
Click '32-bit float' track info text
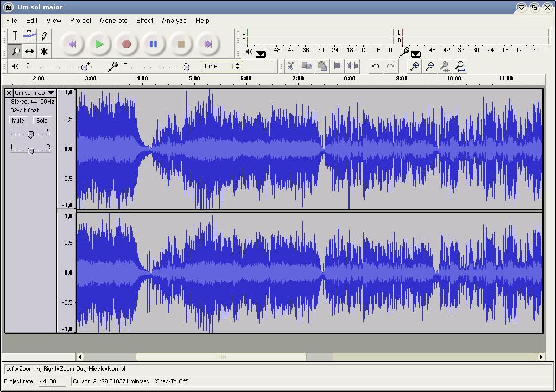24,110
